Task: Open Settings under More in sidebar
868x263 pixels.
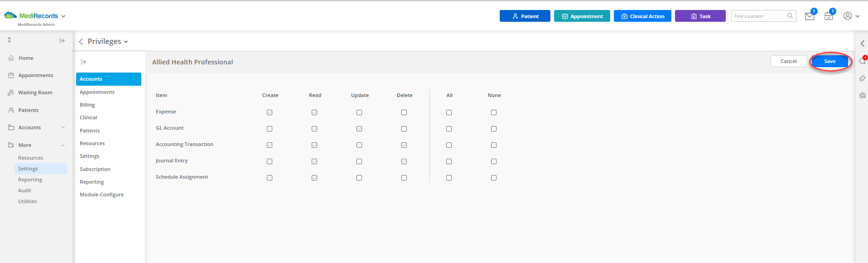Action: [x=41, y=169]
